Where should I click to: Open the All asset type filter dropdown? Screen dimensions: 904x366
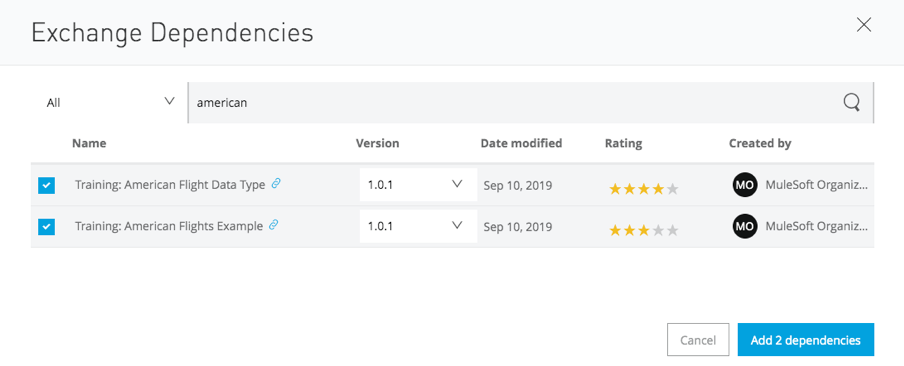tap(110, 103)
